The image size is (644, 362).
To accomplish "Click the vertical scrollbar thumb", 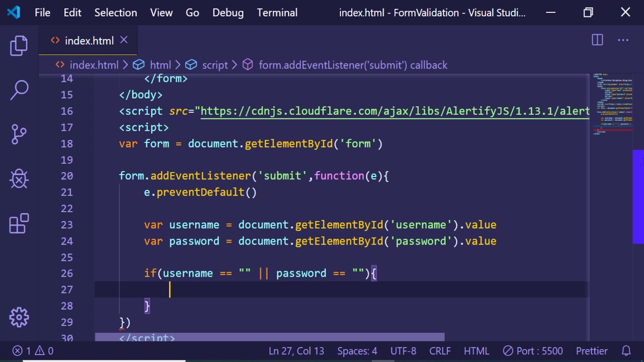I will coord(638,178).
